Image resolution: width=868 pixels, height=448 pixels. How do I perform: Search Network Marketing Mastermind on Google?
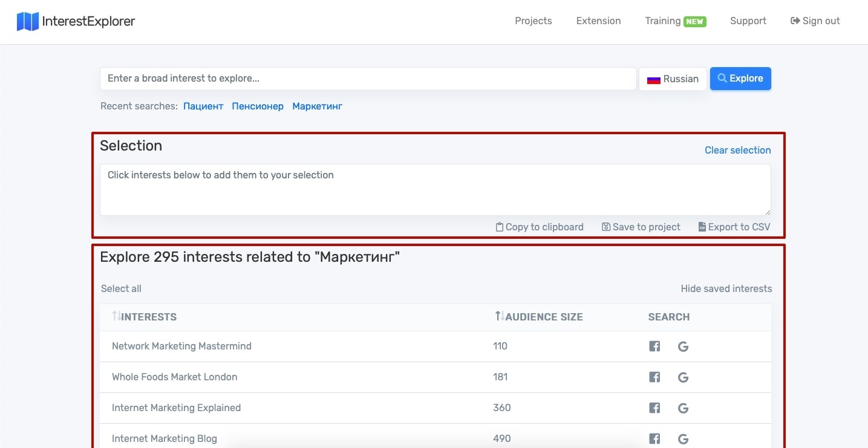684,346
